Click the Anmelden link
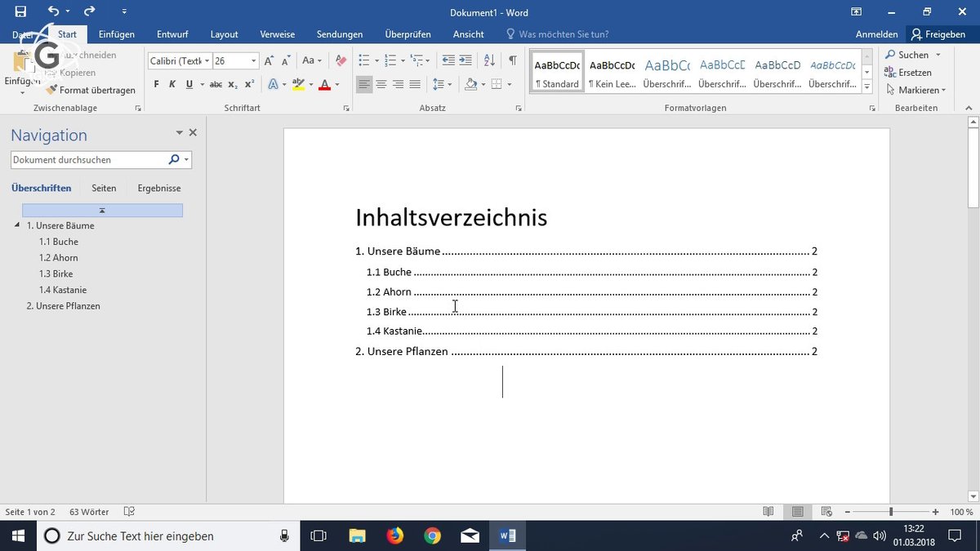980x551 pixels. click(876, 34)
